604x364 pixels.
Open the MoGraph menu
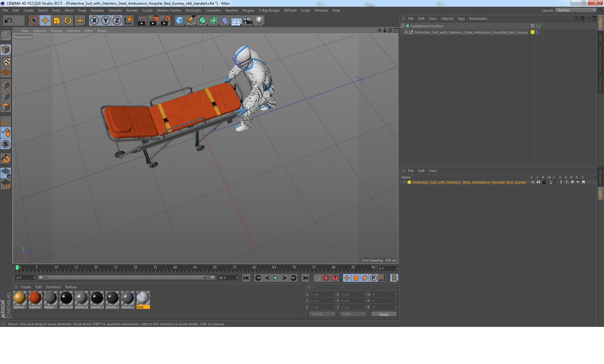coord(193,10)
